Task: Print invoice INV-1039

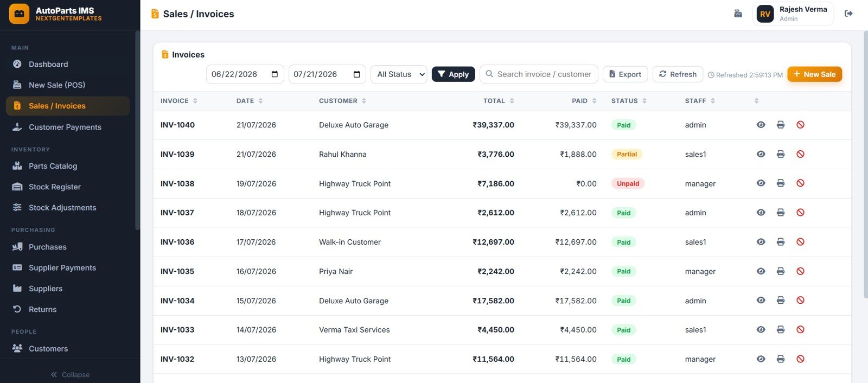Action: coord(781,154)
